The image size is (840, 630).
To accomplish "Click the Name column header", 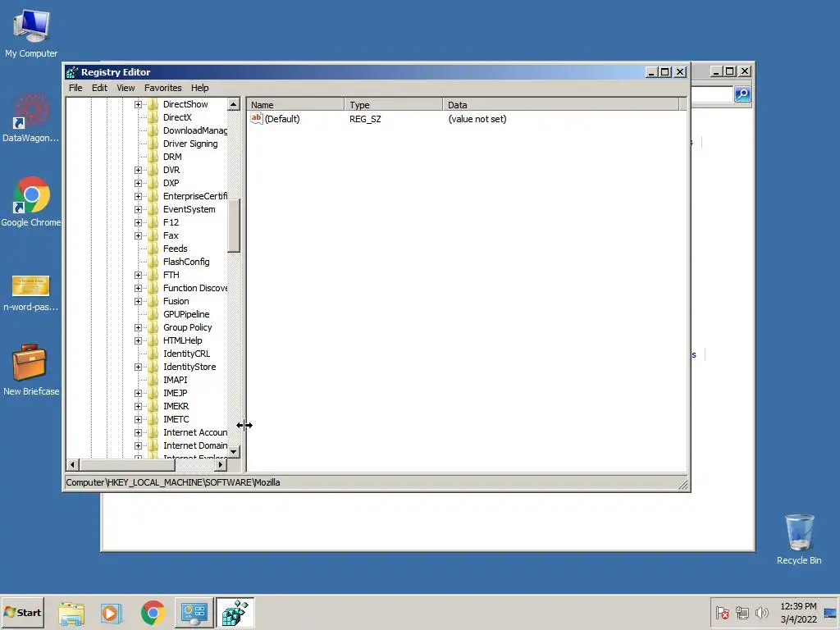I will point(295,104).
